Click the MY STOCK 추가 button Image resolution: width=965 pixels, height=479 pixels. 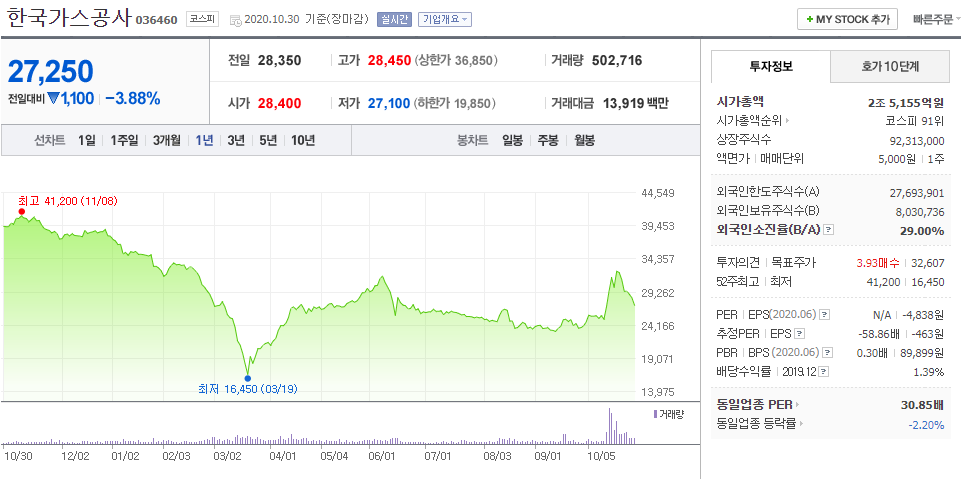[x=847, y=19]
